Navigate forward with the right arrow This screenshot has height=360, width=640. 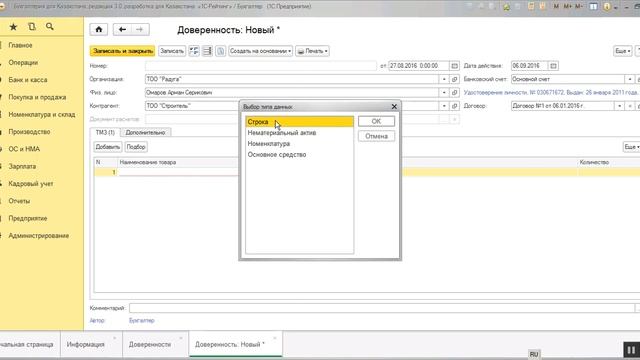(x=140, y=29)
